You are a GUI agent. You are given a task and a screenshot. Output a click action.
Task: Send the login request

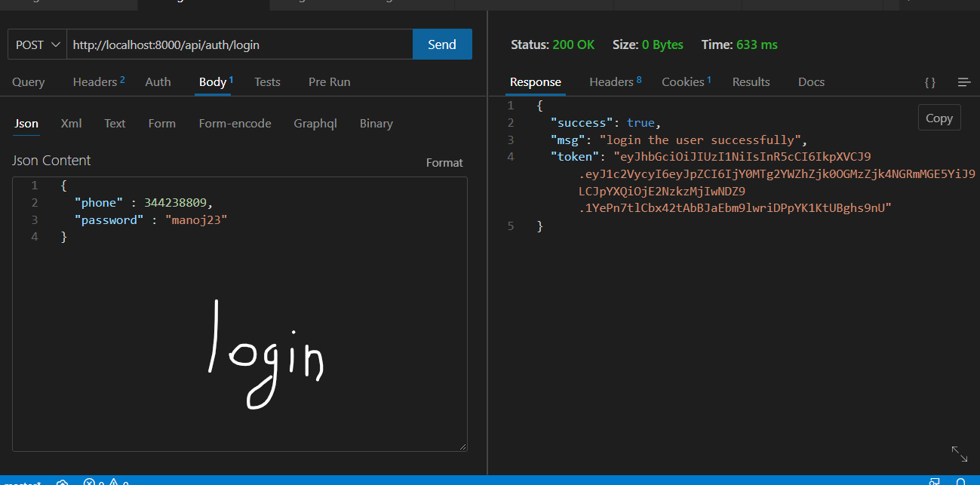(x=442, y=45)
